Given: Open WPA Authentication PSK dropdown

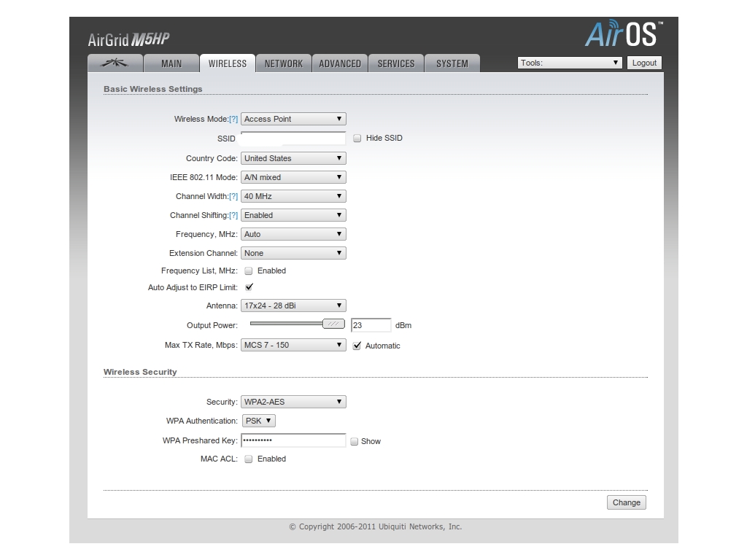Looking at the screenshot, I should [x=259, y=421].
